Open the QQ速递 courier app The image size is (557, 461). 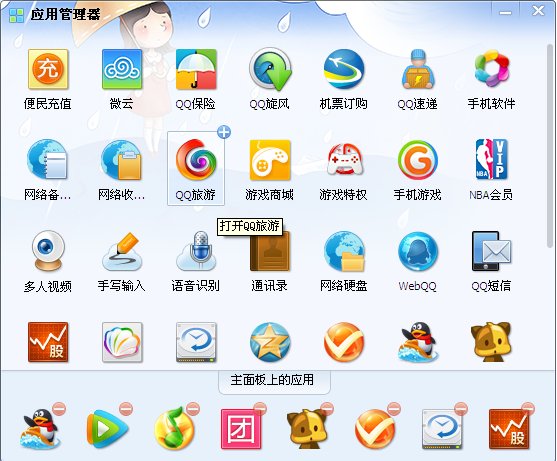point(418,69)
